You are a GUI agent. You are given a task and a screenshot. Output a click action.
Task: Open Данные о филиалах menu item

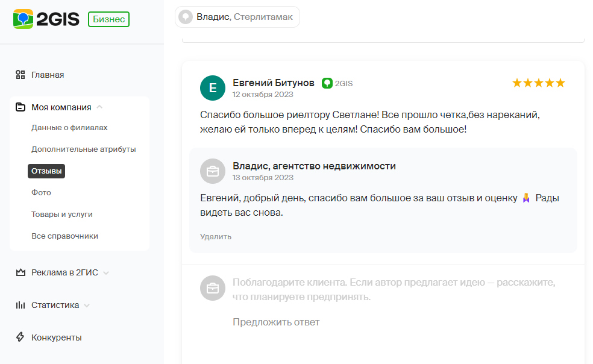(x=69, y=128)
